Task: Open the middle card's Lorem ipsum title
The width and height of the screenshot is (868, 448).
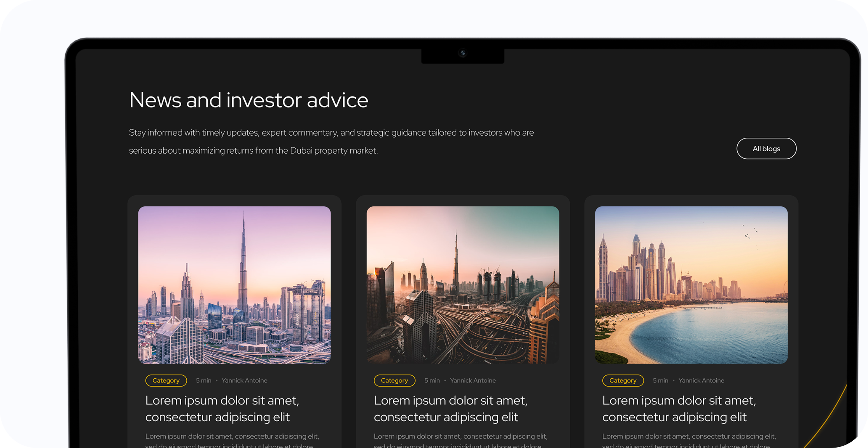Action: click(x=450, y=408)
